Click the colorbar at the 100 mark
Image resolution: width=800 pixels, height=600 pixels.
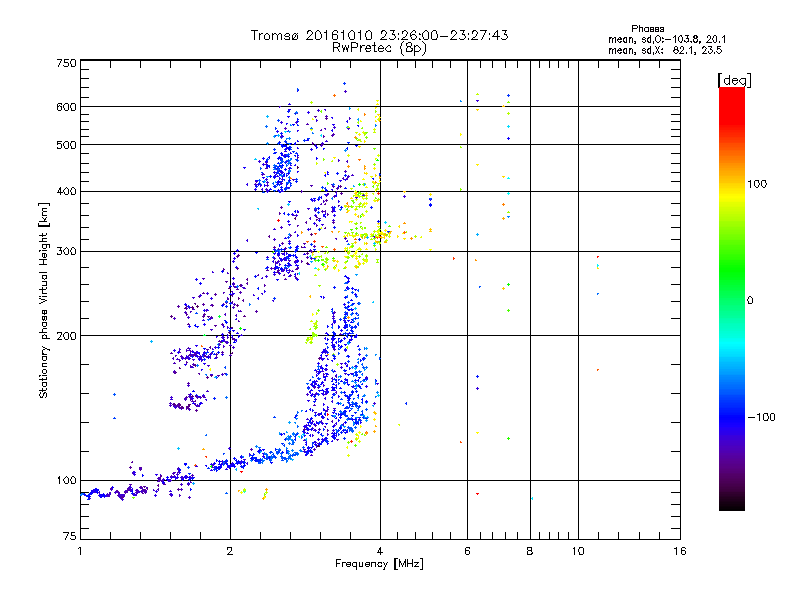[x=732, y=184]
